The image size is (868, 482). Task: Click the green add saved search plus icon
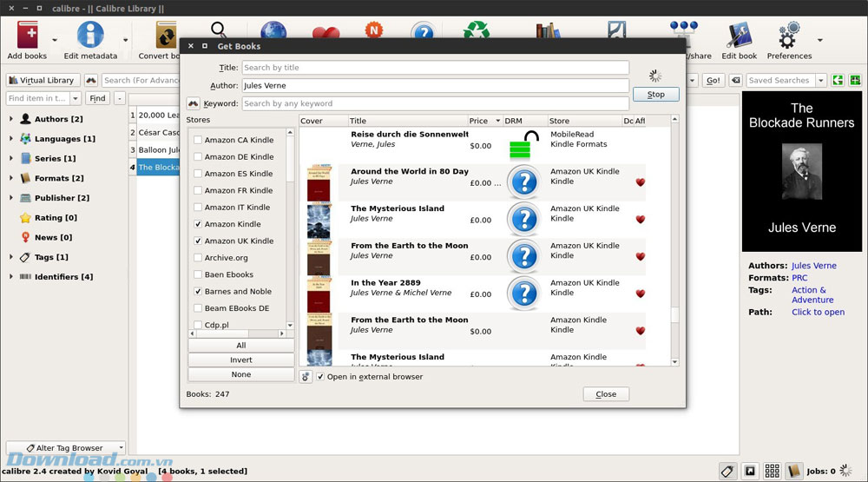[x=855, y=80]
